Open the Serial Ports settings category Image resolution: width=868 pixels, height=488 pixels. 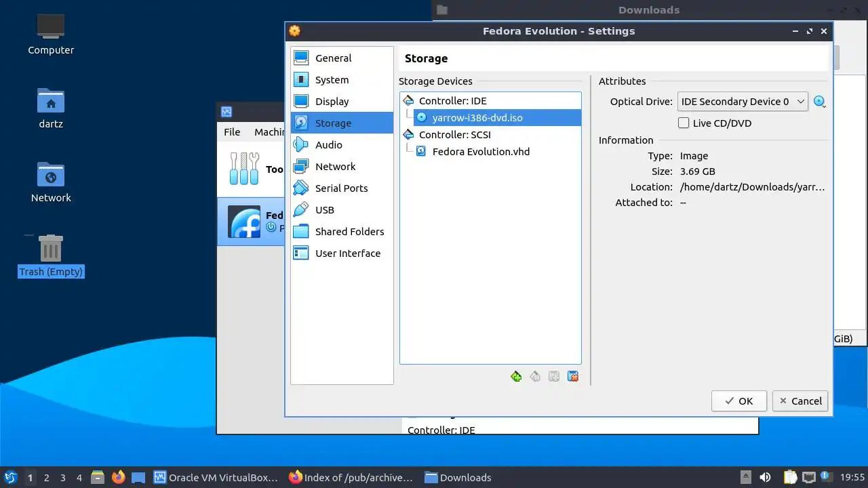tap(342, 188)
